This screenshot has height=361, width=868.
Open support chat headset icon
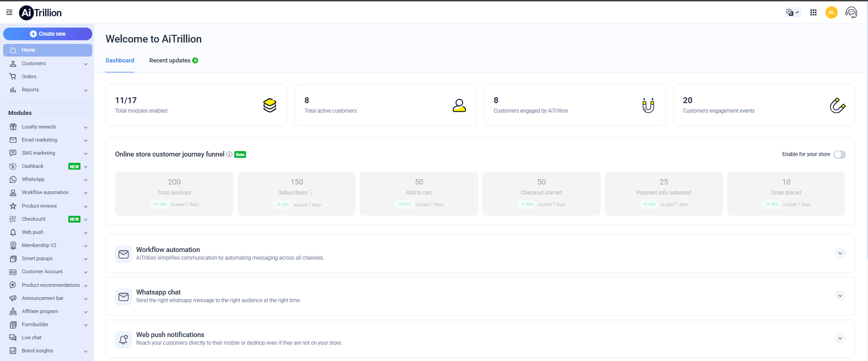[x=851, y=13]
